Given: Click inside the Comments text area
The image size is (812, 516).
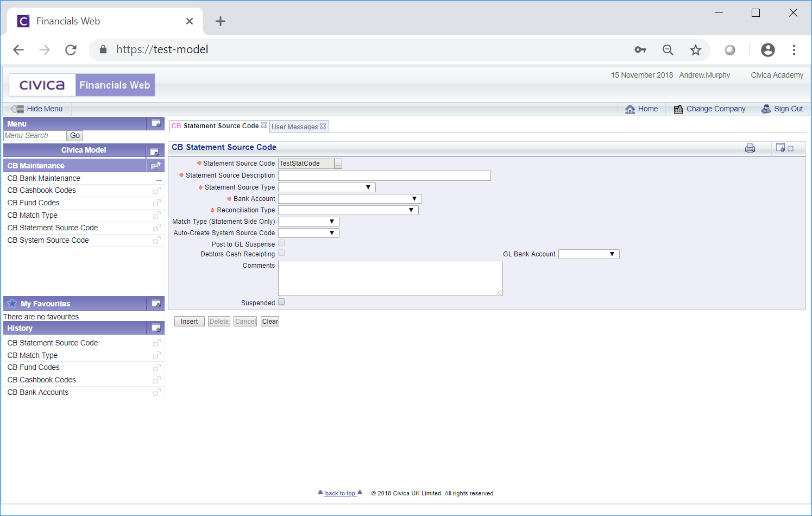Looking at the screenshot, I should [391, 278].
